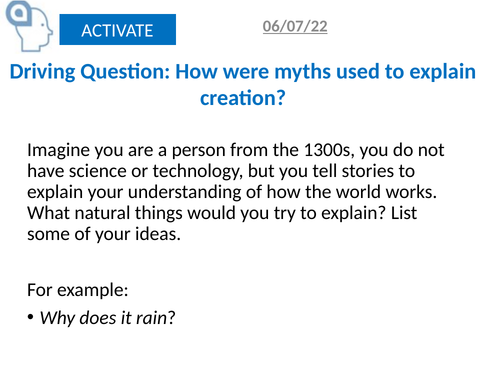Select the italic 'Why does it rain?' bullet
This screenshot has width=500, height=375.
(x=107, y=318)
